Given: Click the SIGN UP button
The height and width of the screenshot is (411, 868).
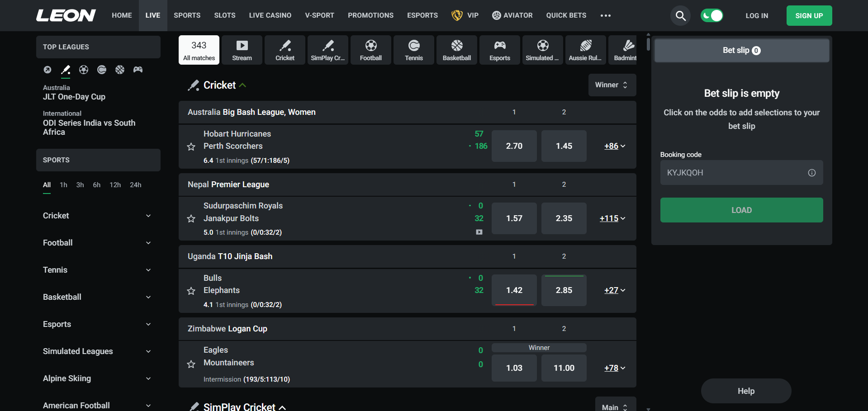Looking at the screenshot, I should pyautogui.click(x=809, y=15).
